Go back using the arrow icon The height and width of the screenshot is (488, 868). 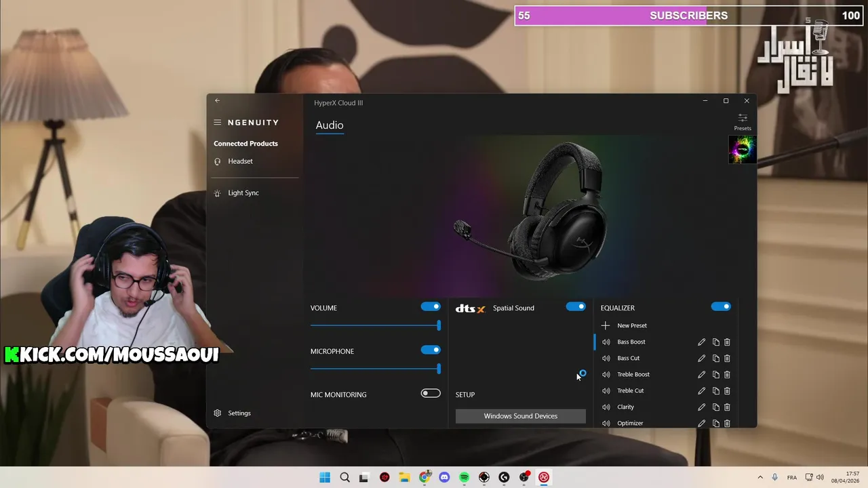218,100
